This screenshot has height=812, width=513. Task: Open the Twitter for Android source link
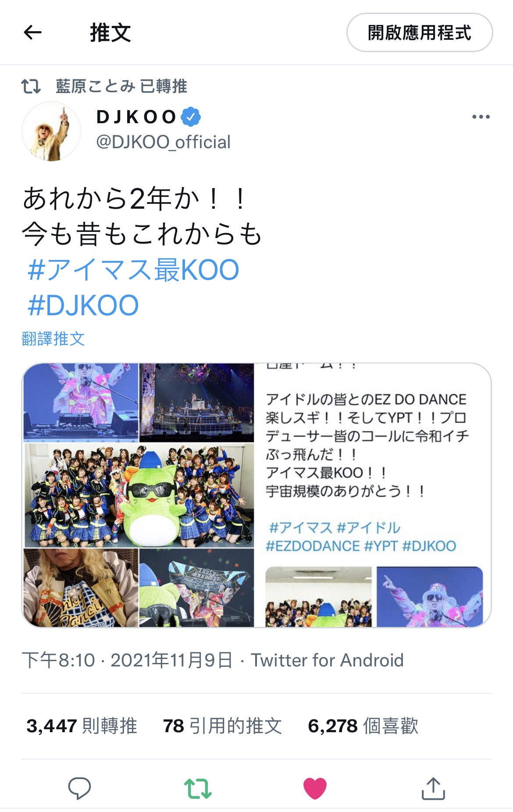pyautogui.click(x=327, y=660)
